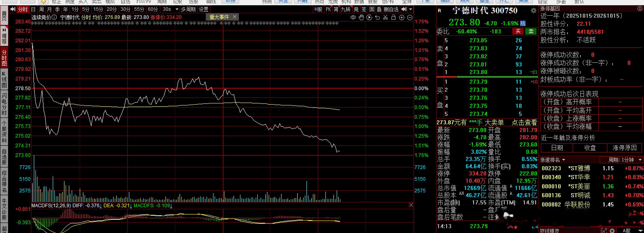Screen dimensions: 644x233
Task: Switch to the 日 daily period tab
Action: pyautogui.click(x=33, y=9)
